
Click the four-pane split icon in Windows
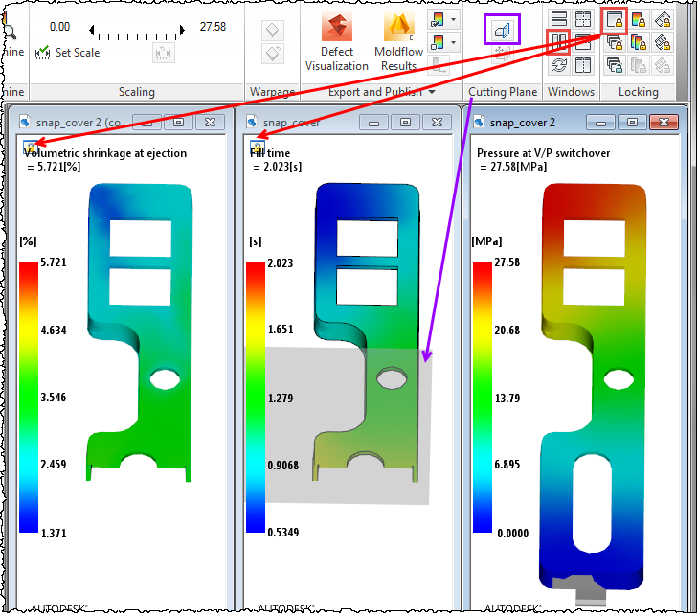point(583,19)
